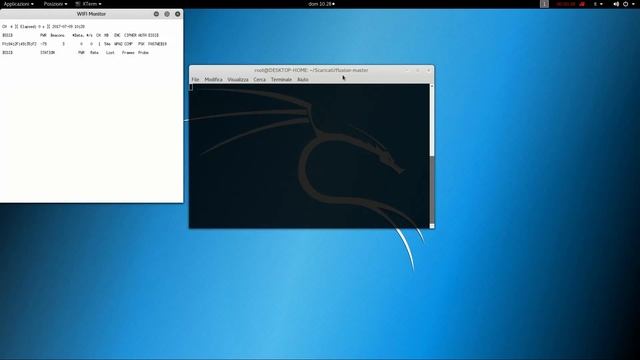Click the scrollbar down arrow in the terminal window
The height and width of the screenshot is (360, 640).
pyautogui.click(x=432, y=226)
